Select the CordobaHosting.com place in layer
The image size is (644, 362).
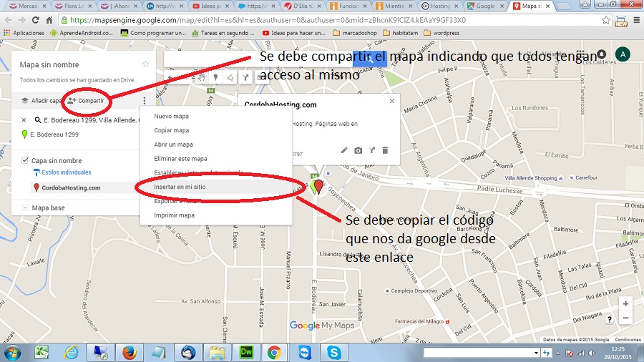(x=71, y=187)
